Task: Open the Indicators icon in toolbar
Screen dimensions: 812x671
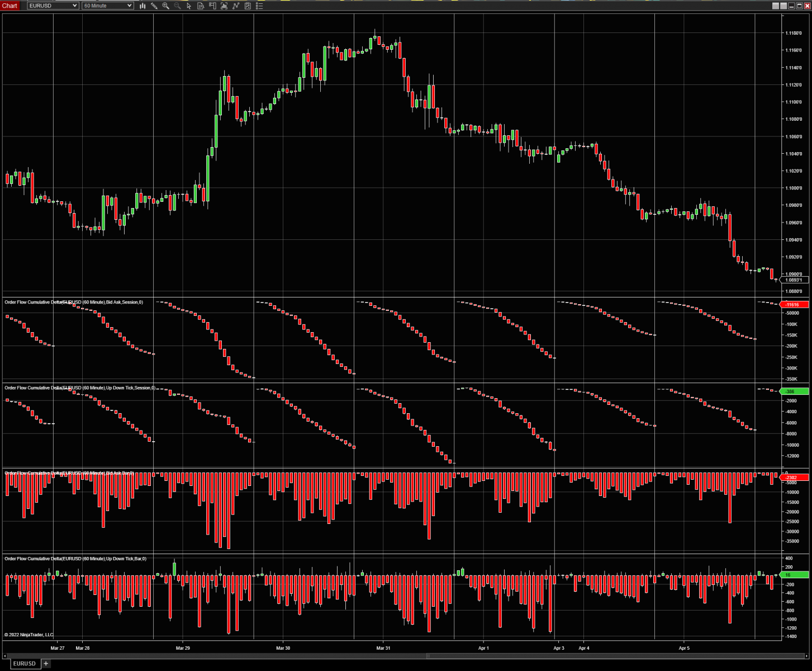Action: coord(224,6)
